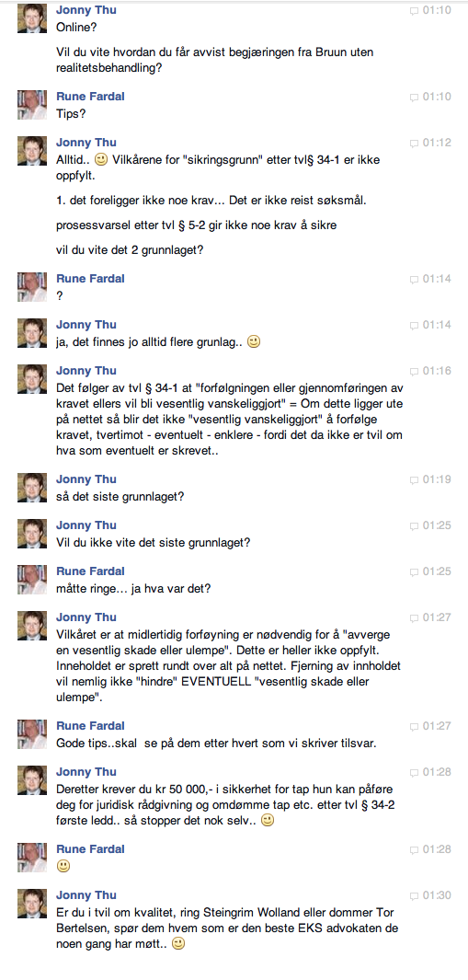
Task: Click Jonny Thu's avatar beside 'Deretter krever du' message
Action: (x=32, y=780)
